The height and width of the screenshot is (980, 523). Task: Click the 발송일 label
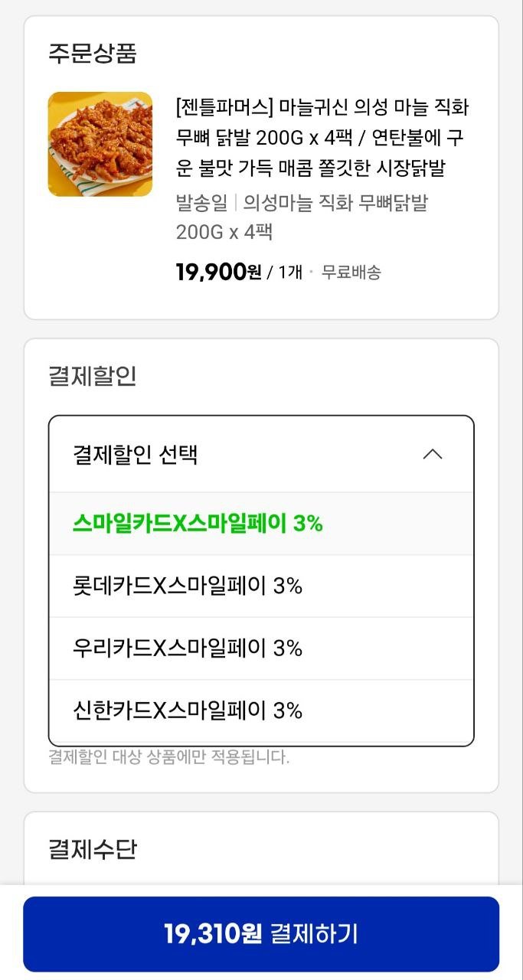(201, 203)
